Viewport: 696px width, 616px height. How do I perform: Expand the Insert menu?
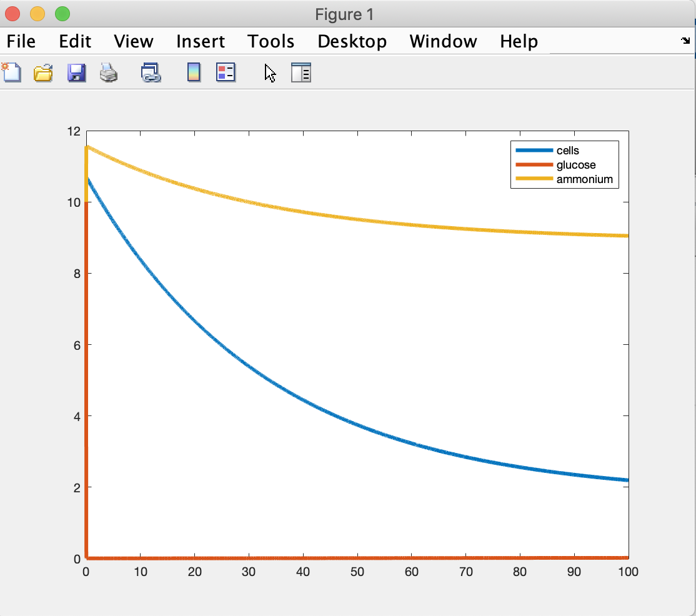coord(200,42)
